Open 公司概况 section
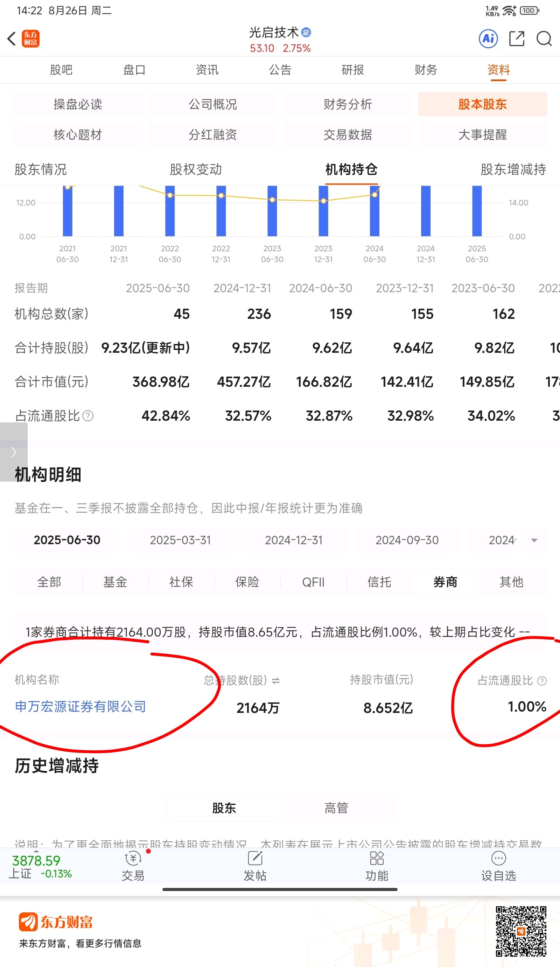The image size is (560, 967). point(213,104)
